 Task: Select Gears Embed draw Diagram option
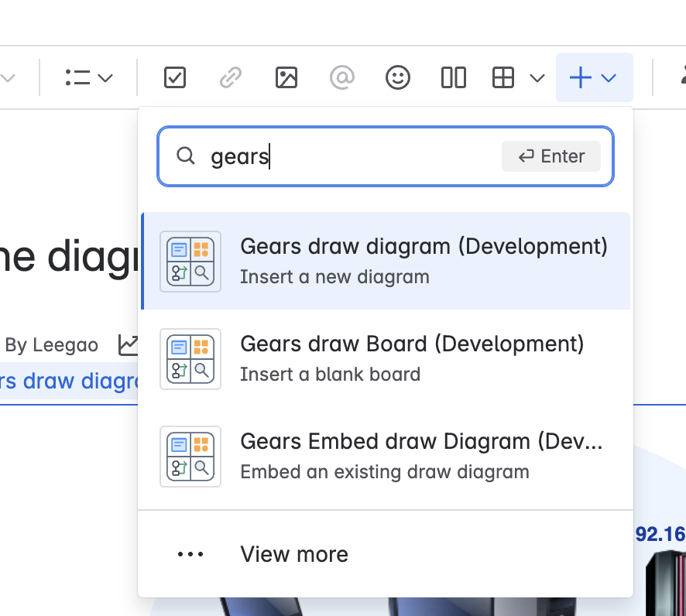pos(386,456)
